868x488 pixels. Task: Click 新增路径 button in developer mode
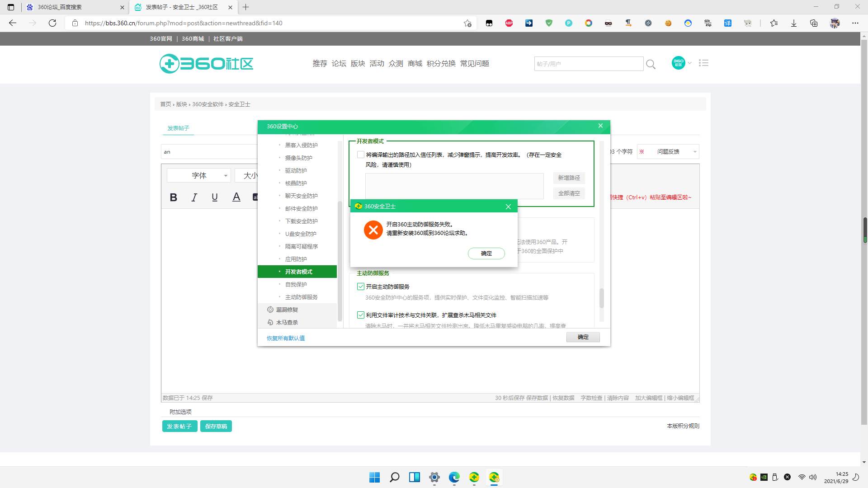[x=569, y=178]
